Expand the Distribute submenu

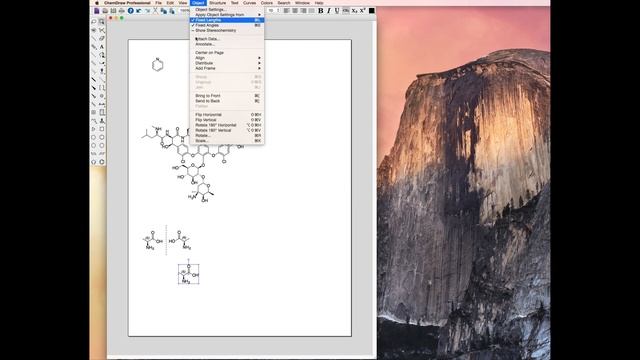coord(227,63)
